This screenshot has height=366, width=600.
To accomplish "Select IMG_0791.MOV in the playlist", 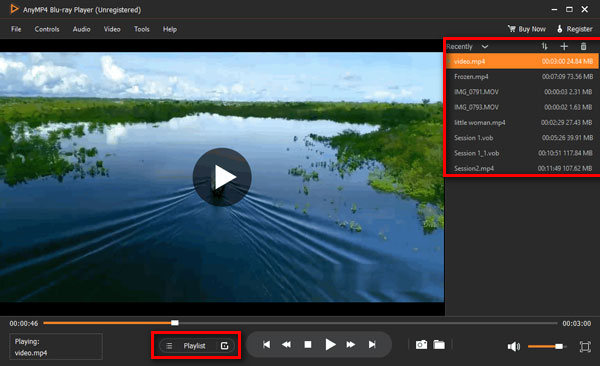I will (x=522, y=92).
